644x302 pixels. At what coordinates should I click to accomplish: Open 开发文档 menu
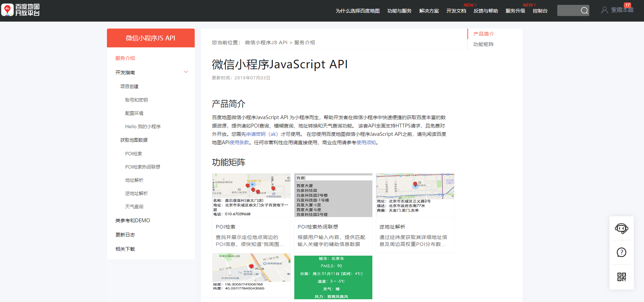(456, 11)
